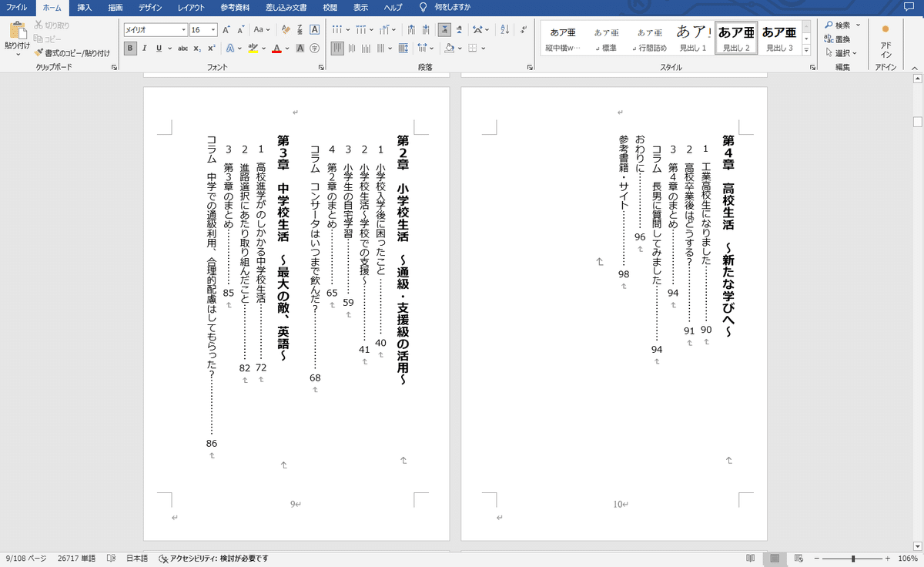
Task: Open the 選択 (Select) dropdown
Action: point(842,52)
